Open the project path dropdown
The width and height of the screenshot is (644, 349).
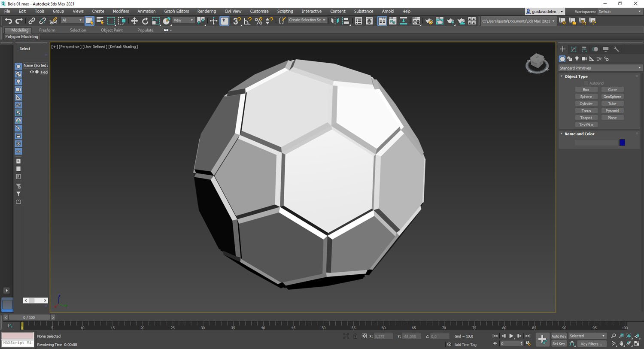pos(518,21)
